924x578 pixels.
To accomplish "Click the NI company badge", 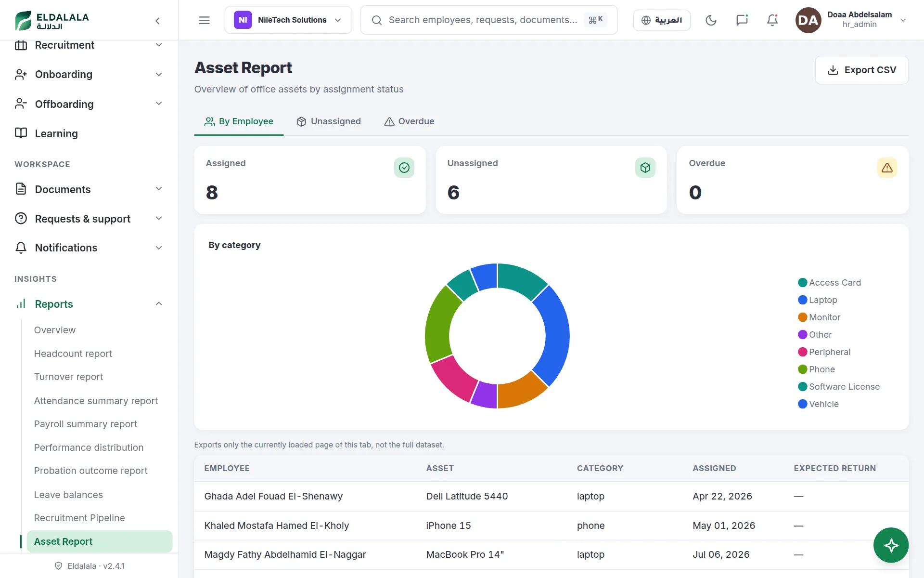I will coord(243,20).
